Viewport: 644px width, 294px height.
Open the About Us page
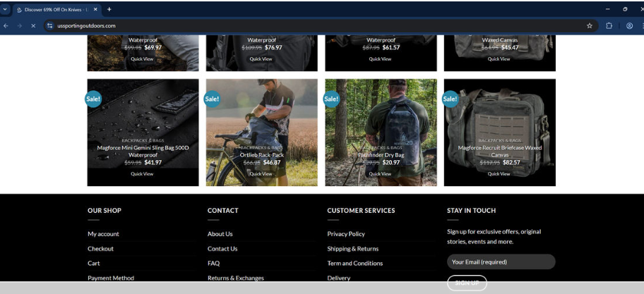pyautogui.click(x=220, y=233)
